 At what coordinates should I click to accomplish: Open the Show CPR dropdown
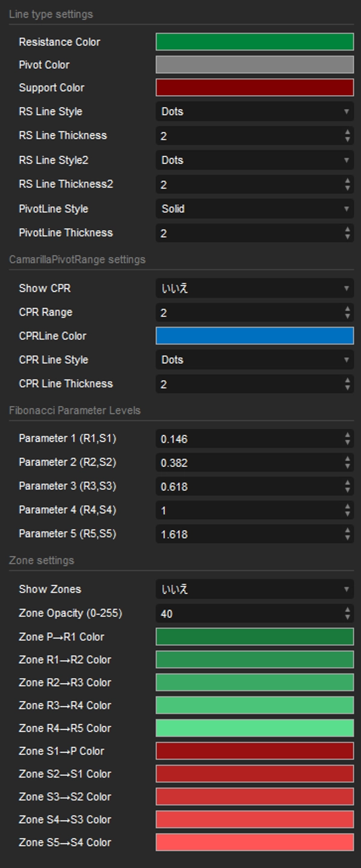click(x=254, y=288)
